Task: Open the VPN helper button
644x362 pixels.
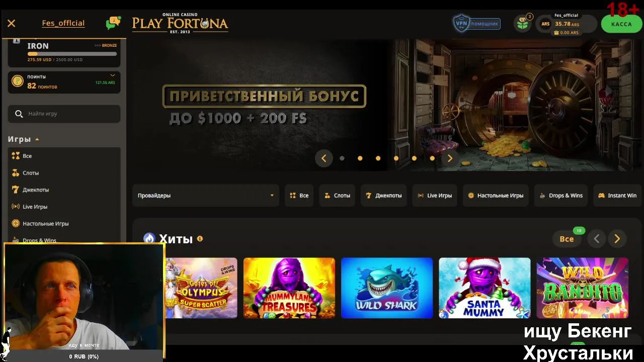Action: click(x=476, y=24)
